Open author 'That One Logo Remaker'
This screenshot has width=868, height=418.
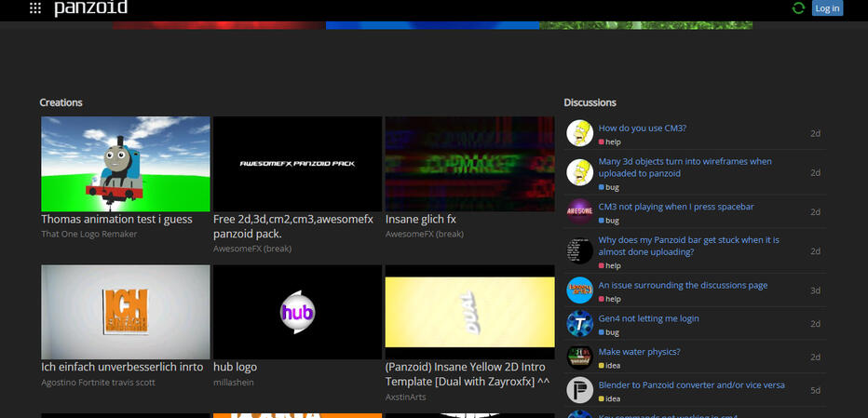coord(89,235)
